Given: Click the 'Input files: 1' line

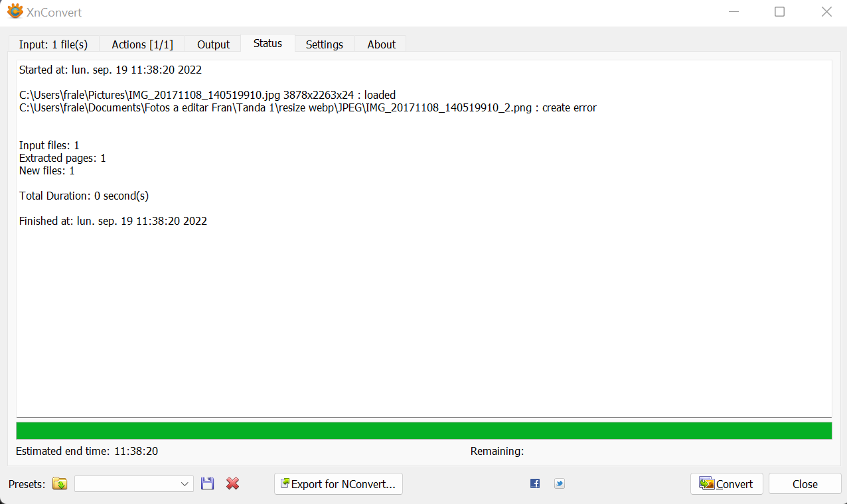Looking at the screenshot, I should click(49, 145).
